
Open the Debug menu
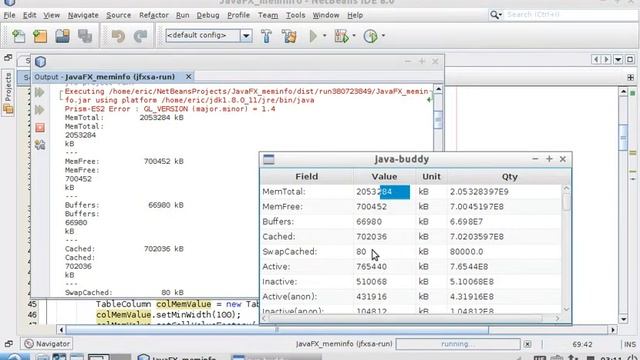[208, 15]
